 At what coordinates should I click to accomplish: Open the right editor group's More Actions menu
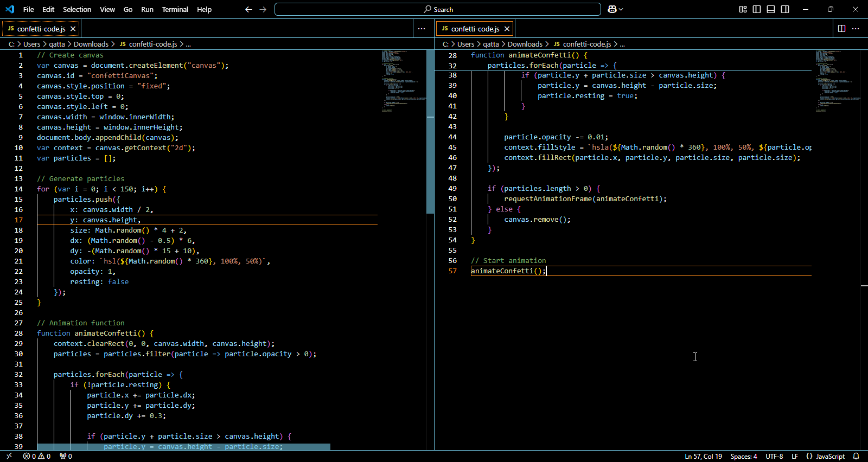click(856, 29)
